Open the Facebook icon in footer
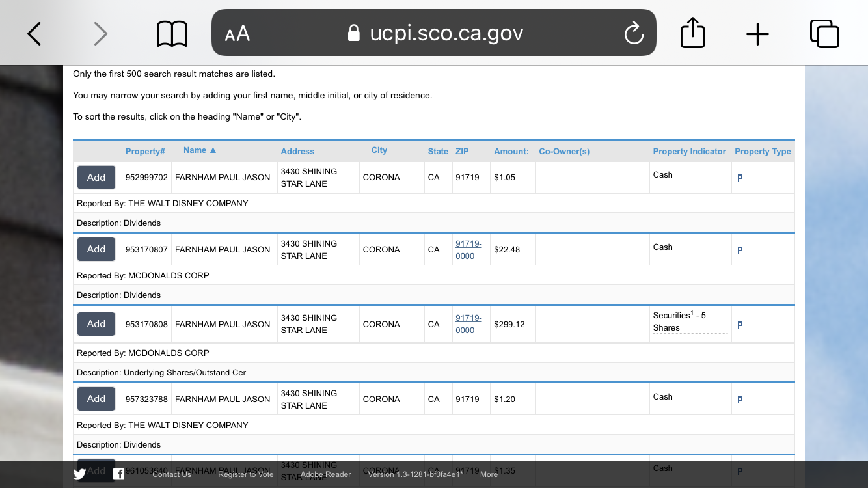The width and height of the screenshot is (868, 488). (x=118, y=474)
